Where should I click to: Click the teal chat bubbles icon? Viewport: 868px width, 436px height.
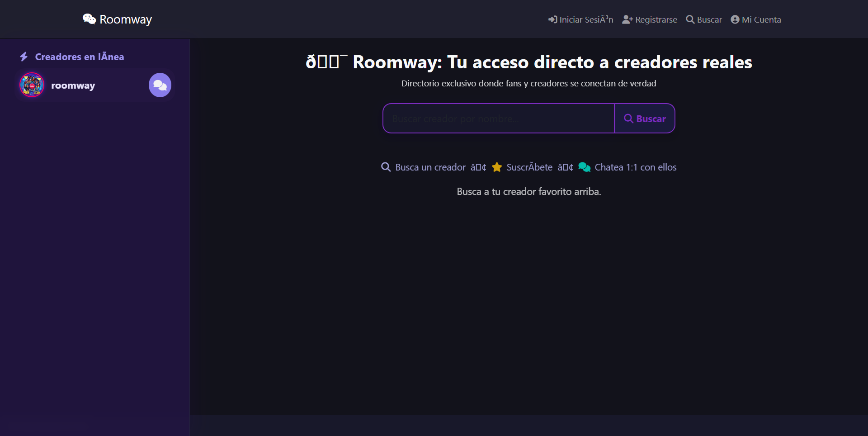(x=585, y=167)
